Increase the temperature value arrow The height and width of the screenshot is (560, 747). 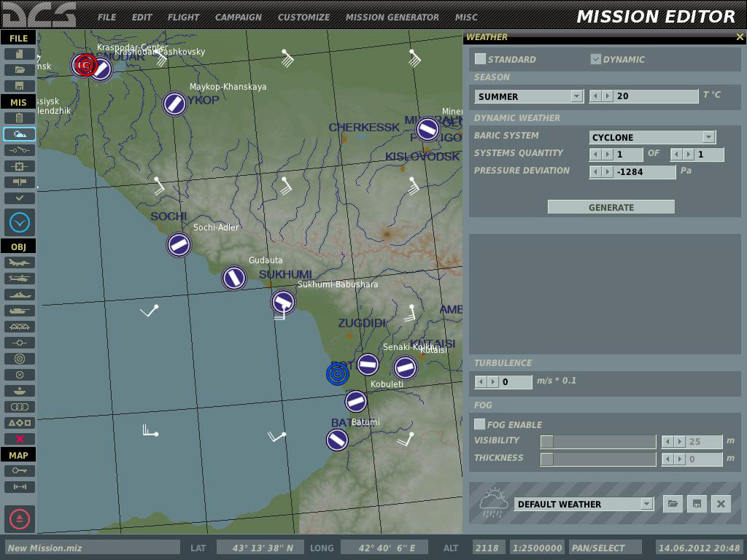coord(607,96)
